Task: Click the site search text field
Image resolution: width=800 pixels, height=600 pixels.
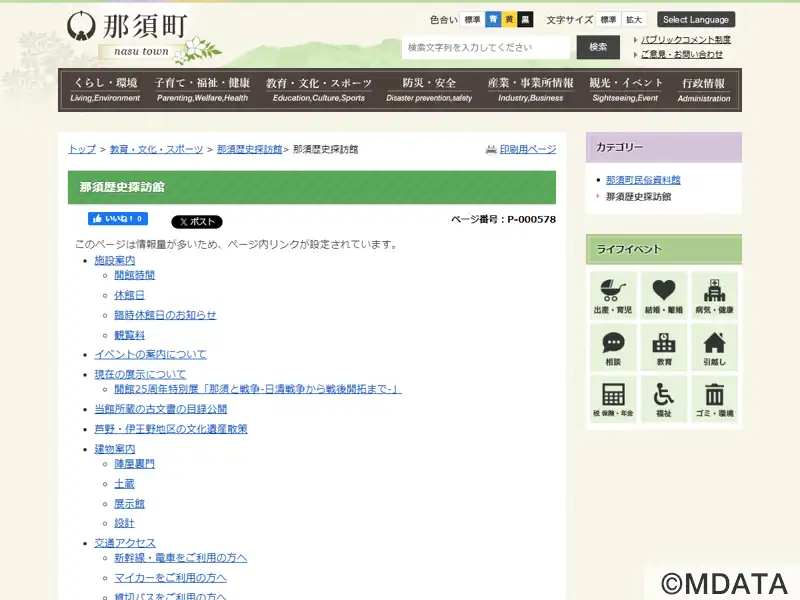Action: click(x=488, y=47)
